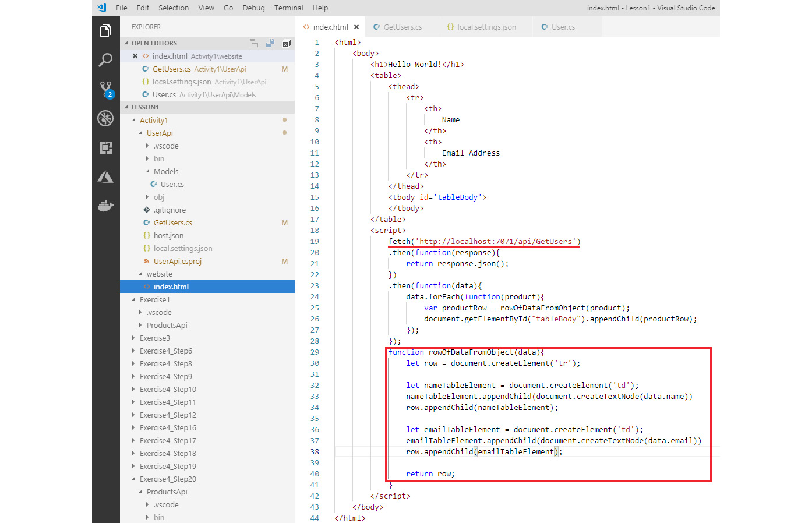812x523 pixels.
Task: Collapse the Models folder
Action: pos(148,171)
